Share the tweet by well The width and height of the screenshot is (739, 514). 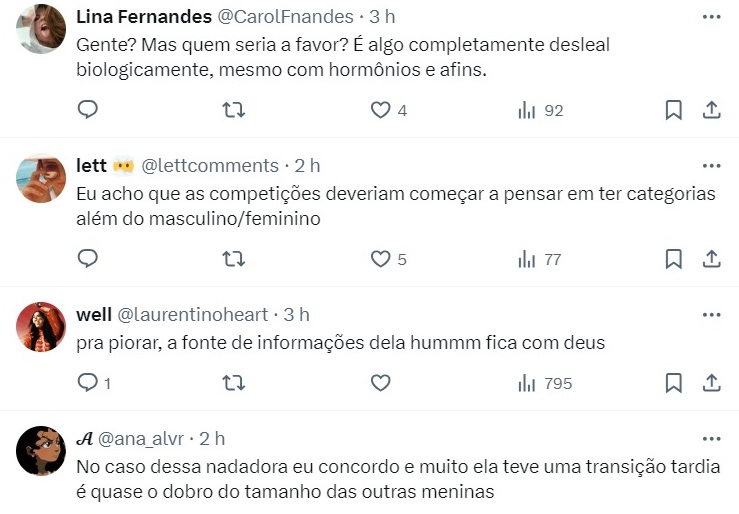(711, 382)
